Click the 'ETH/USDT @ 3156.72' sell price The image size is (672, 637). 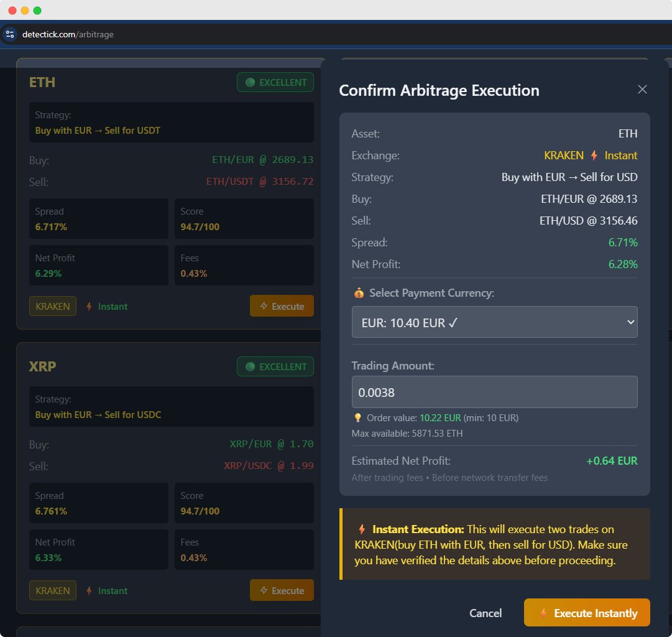tap(260, 182)
